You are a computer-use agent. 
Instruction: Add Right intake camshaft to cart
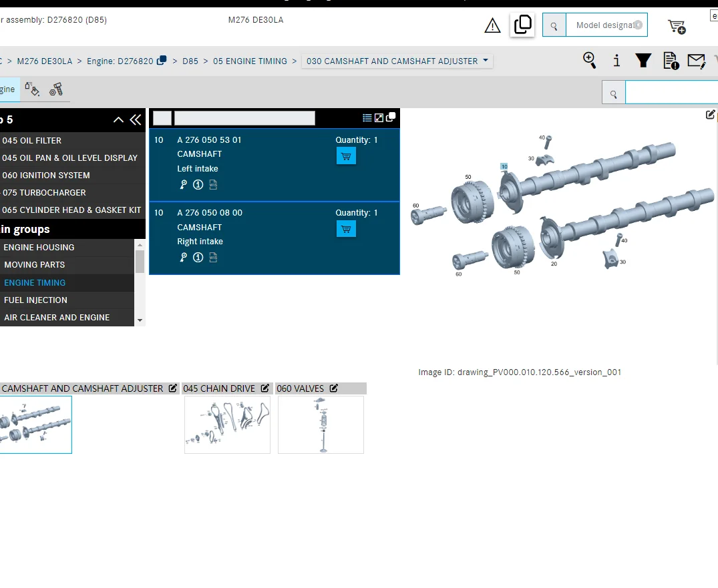click(x=346, y=229)
